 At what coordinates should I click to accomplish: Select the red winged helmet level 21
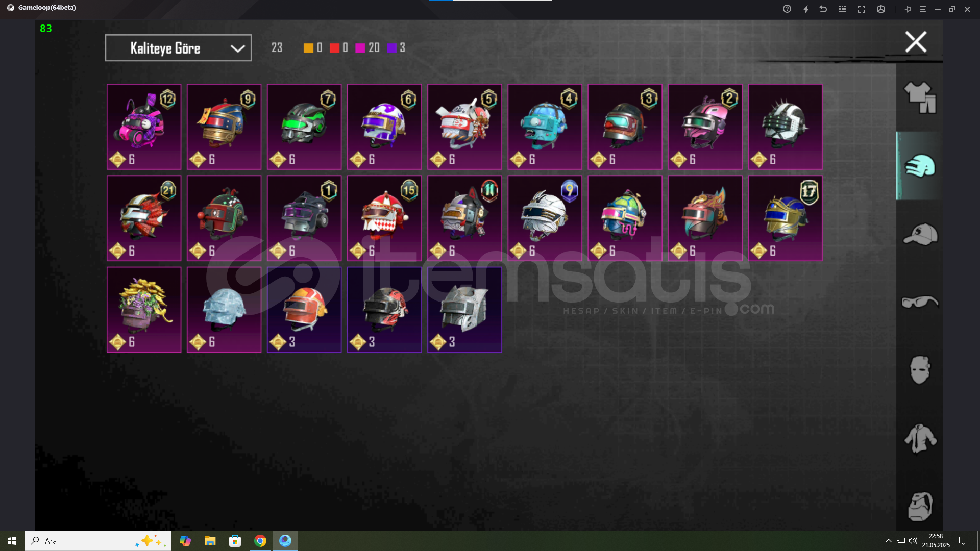(x=144, y=218)
